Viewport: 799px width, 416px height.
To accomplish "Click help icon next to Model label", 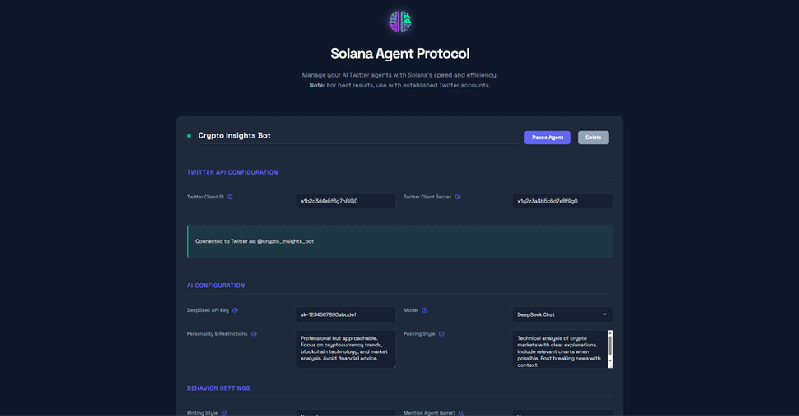I will coord(424,310).
